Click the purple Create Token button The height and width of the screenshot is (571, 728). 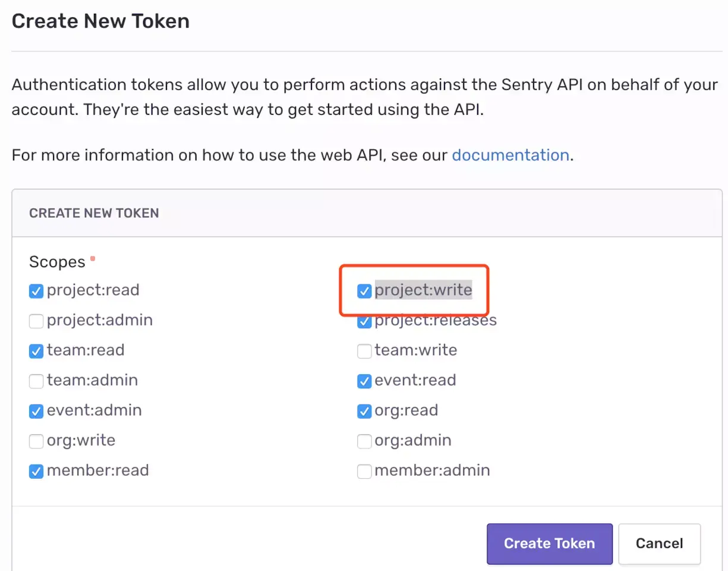[549, 543]
